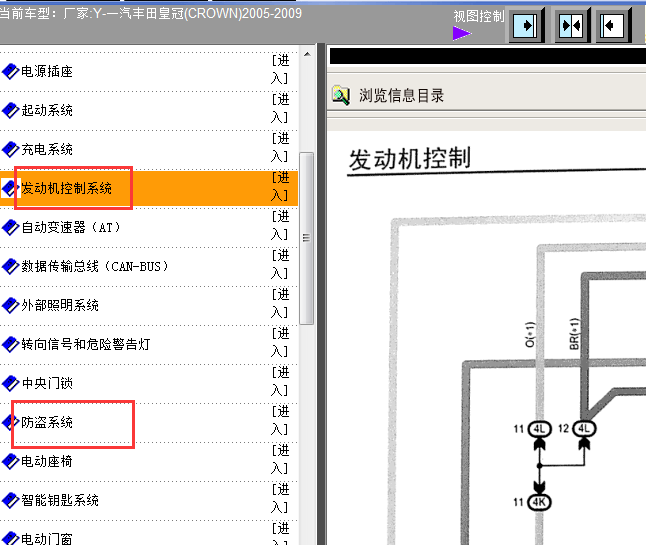
Task: Open the 中央门锁 entry
Action: pos(47,383)
